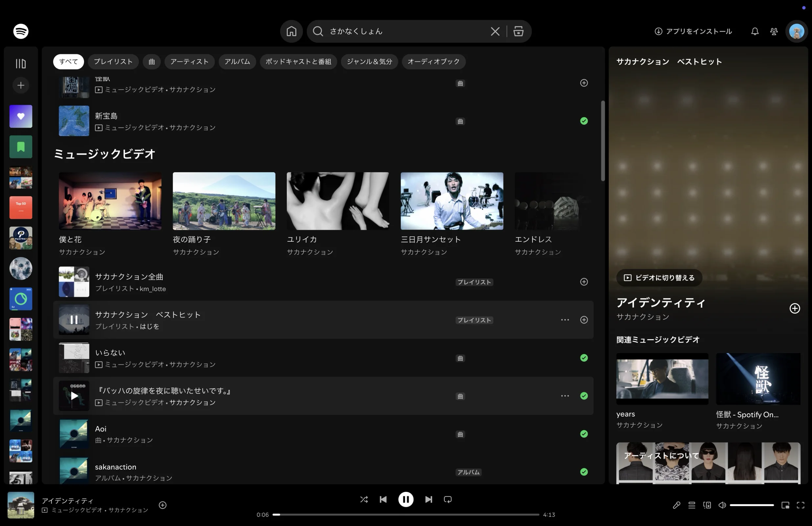812x526 pixels.
Task: Play 『バッハの旋律を夜に聴いたせいです。』 row
Action: point(74,396)
